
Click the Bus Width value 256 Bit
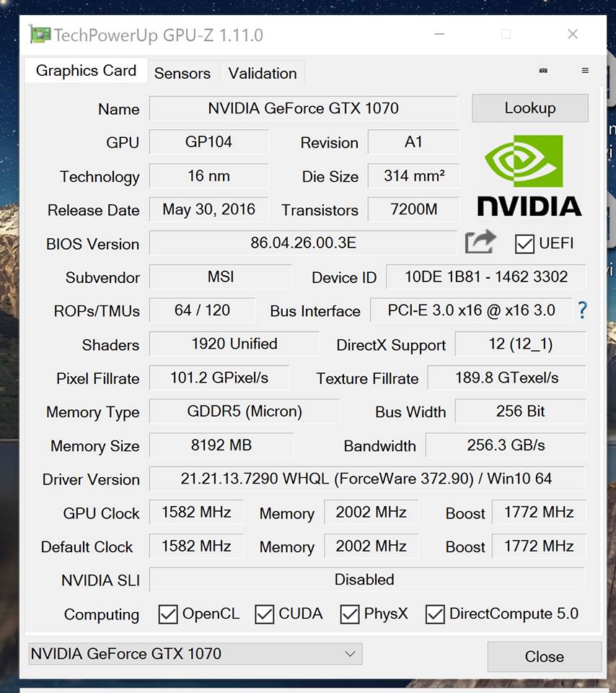click(520, 411)
